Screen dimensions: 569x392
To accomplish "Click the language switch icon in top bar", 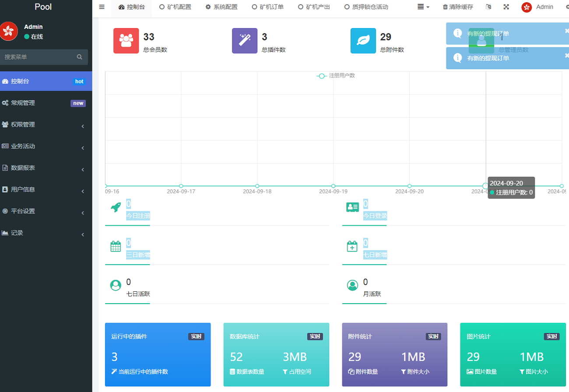I will [x=488, y=7].
